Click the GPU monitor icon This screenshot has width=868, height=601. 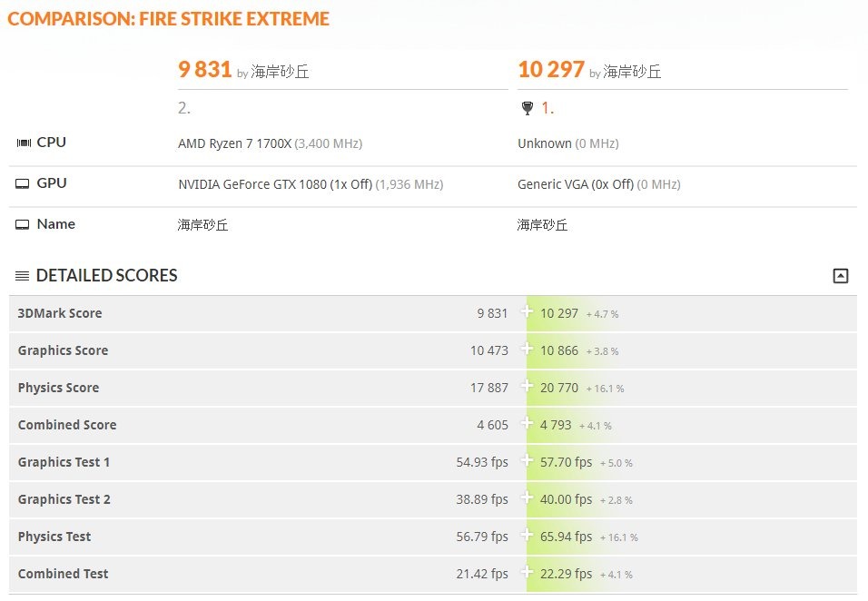(22, 183)
